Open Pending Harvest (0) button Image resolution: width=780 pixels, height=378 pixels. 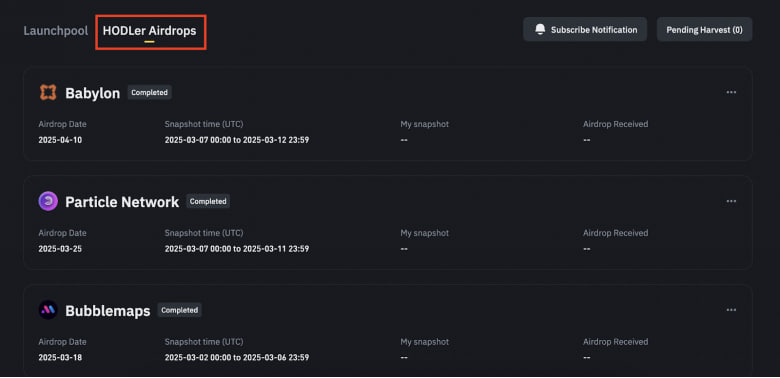(704, 29)
